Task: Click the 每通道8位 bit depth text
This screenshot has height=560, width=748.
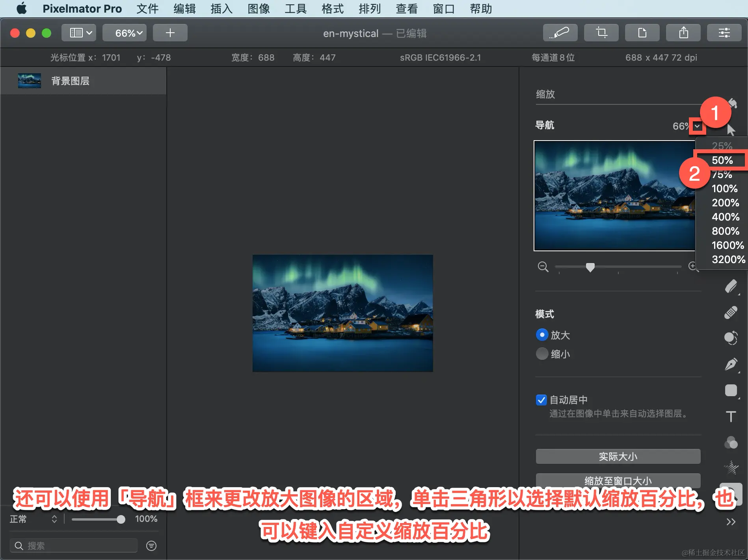Action: [x=553, y=57]
